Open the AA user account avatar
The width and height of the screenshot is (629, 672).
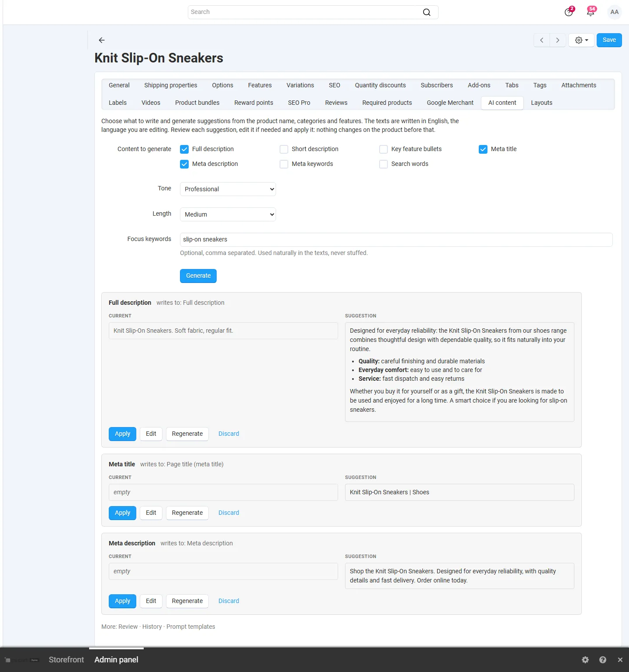click(x=615, y=12)
